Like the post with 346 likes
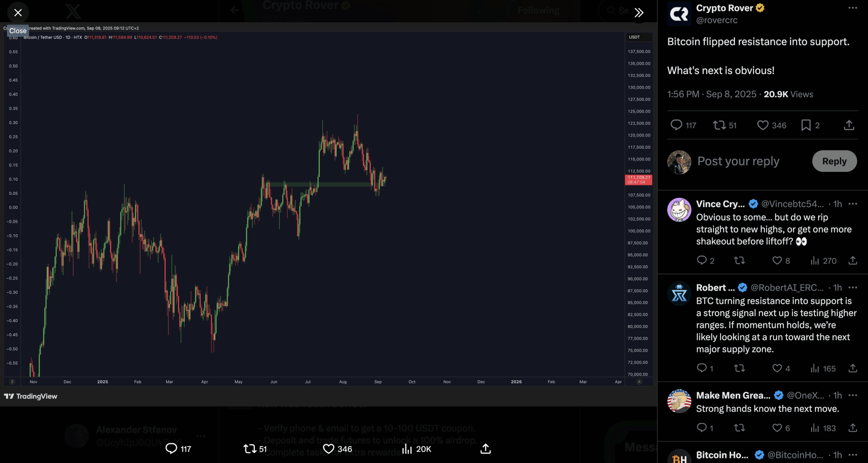The image size is (868, 463). 763,125
